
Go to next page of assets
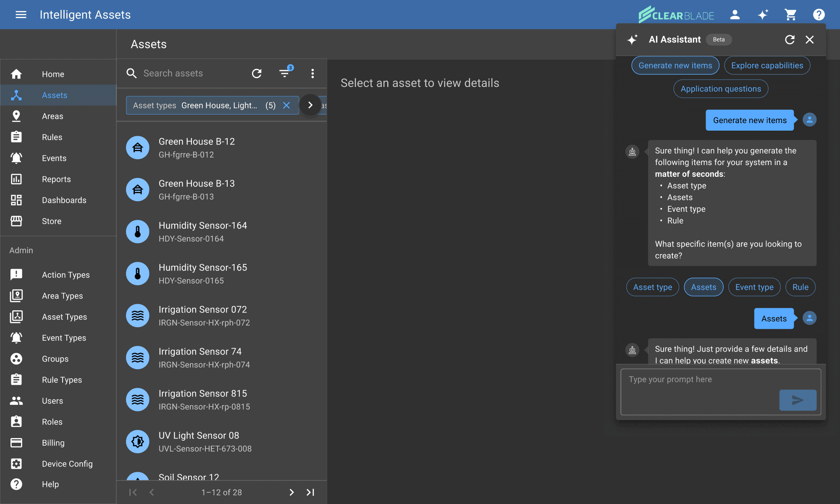coord(291,492)
